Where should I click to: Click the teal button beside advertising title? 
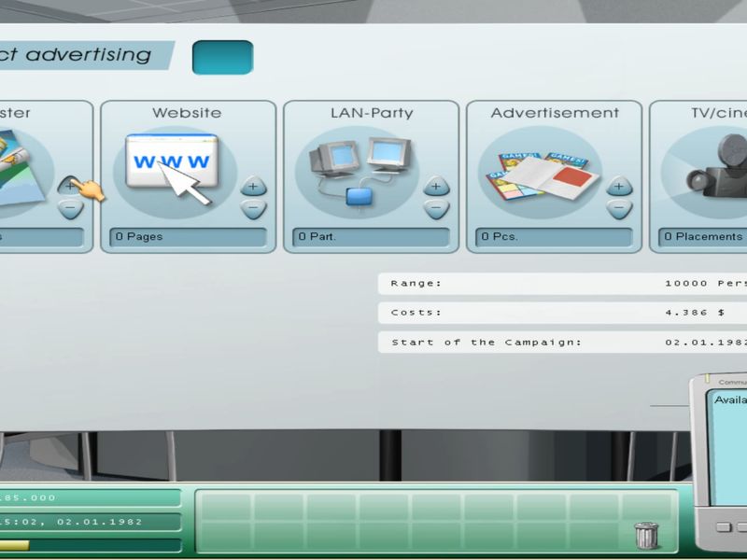tap(222, 57)
